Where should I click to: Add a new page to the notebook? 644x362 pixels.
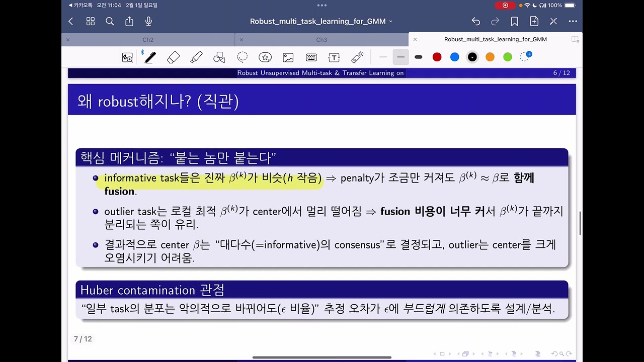pos(534,22)
